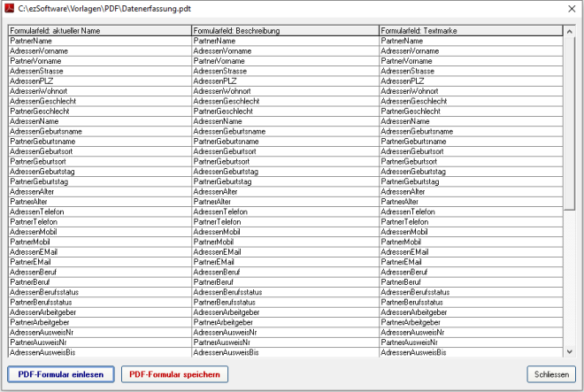Select PartnerVorname in Textmarke column
The height and width of the screenshot is (392, 584).
(471, 61)
